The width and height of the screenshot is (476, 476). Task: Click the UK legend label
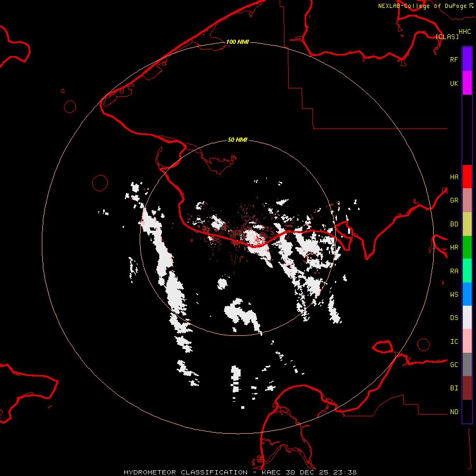[454, 83]
